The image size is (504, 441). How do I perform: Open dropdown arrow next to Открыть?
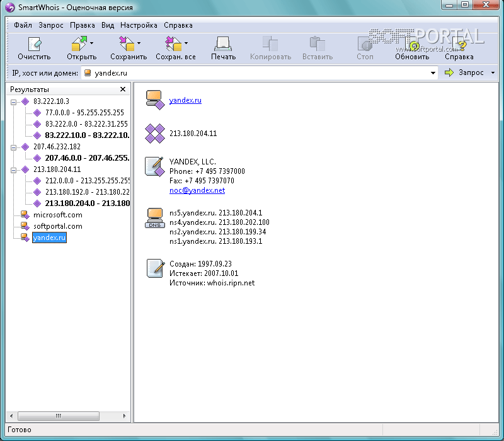click(91, 43)
